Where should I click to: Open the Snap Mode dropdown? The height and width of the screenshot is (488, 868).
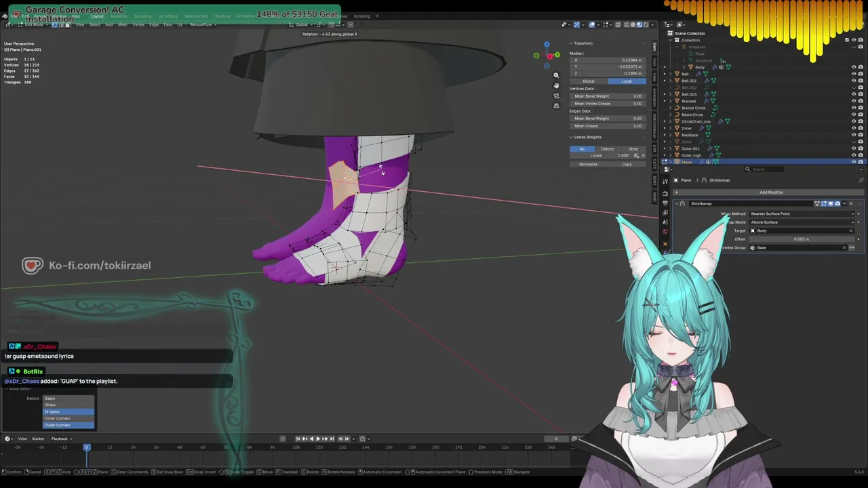(x=802, y=222)
